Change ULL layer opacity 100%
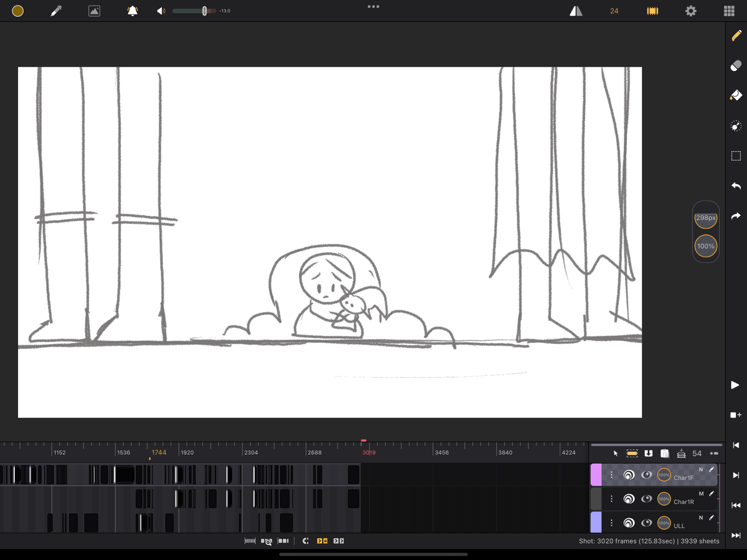Viewport: 747px width, 560px height. (664, 523)
